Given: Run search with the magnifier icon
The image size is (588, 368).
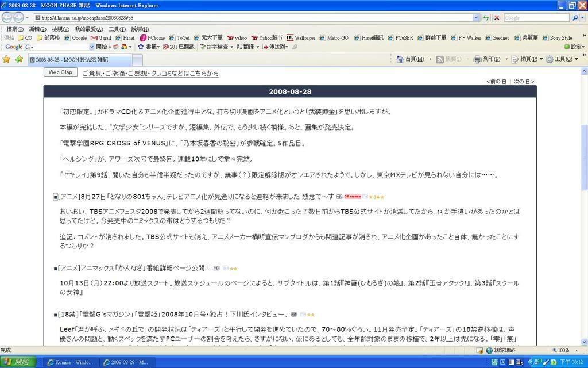Looking at the screenshot, I should [x=574, y=18].
